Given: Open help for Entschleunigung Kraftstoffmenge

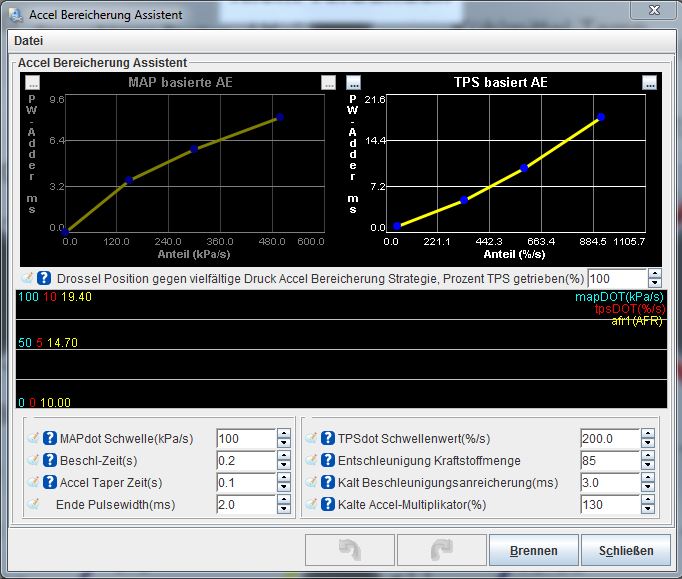Looking at the screenshot, I should [x=328, y=461].
